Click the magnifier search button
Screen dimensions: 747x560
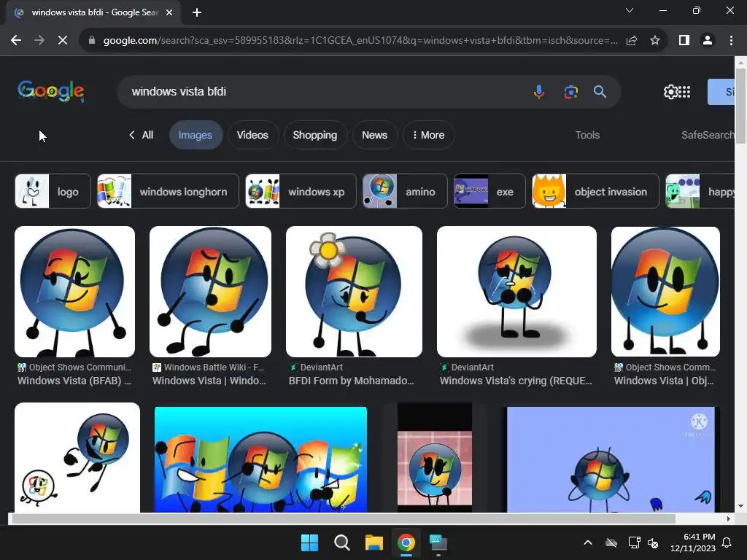coord(600,91)
